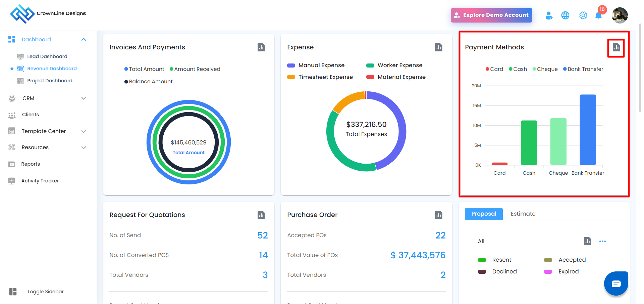Open the chat support bubble
This screenshot has width=644, height=304.
(616, 284)
